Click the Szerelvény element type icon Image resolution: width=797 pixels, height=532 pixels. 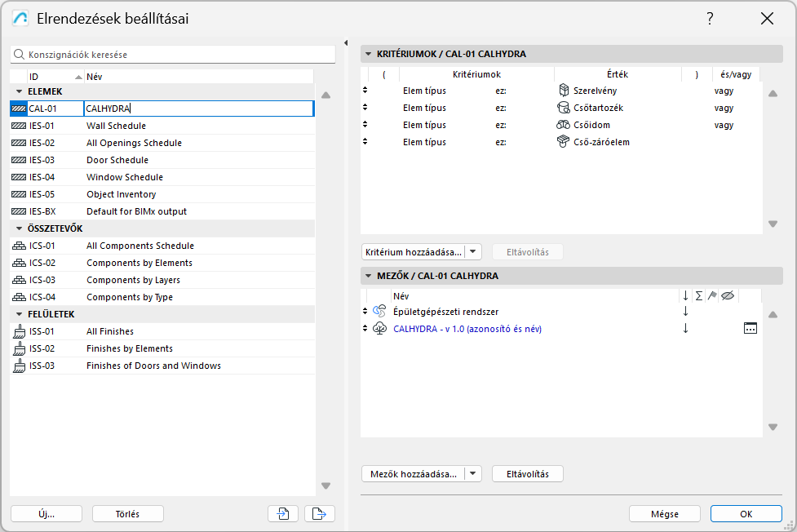[x=564, y=91]
